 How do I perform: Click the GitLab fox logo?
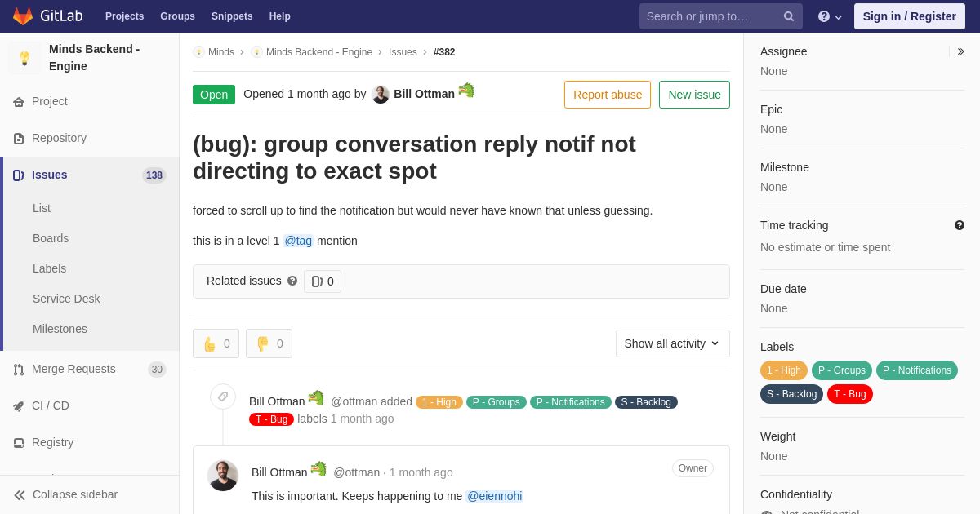coord(23,16)
